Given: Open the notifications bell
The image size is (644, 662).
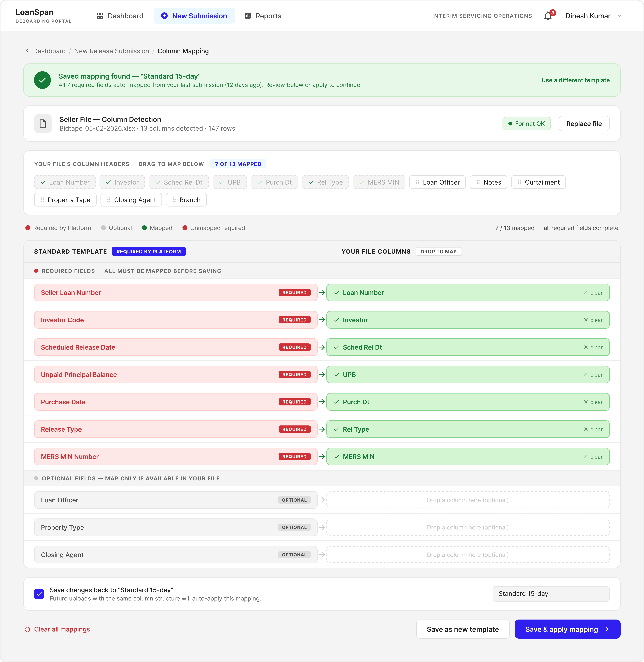Looking at the screenshot, I should pyautogui.click(x=548, y=16).
